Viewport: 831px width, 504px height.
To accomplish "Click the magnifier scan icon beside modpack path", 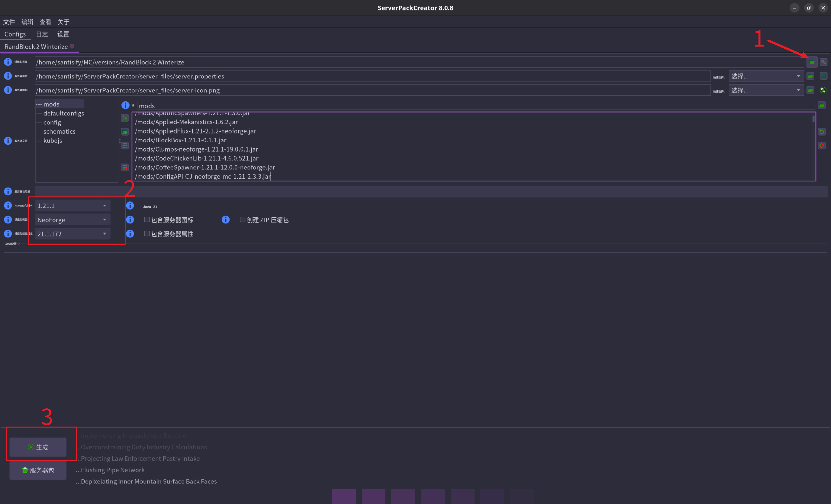I will click(823, 62).
